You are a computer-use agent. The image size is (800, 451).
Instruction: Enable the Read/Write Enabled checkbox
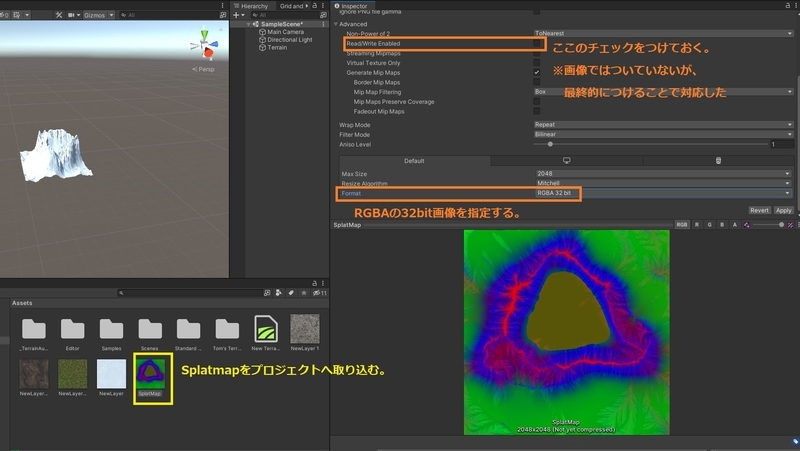pyautogui.click(x=537, y=43)
